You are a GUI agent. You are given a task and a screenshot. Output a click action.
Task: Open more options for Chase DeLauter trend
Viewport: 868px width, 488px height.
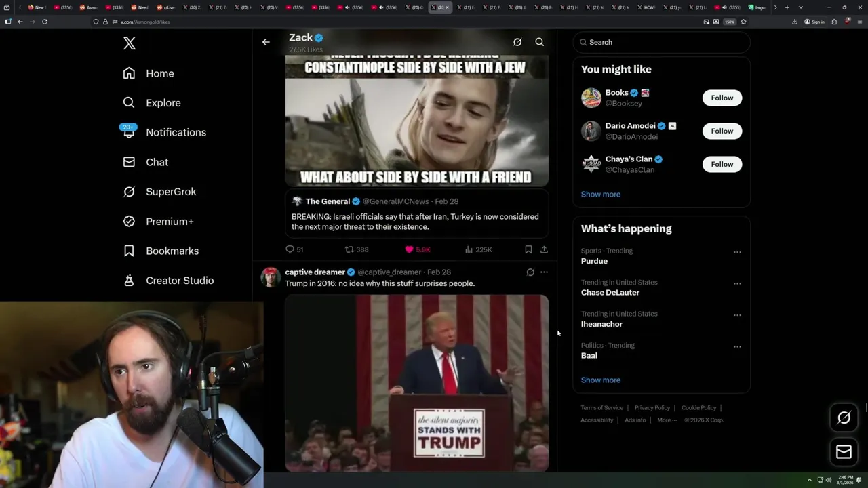coord(737,283)
